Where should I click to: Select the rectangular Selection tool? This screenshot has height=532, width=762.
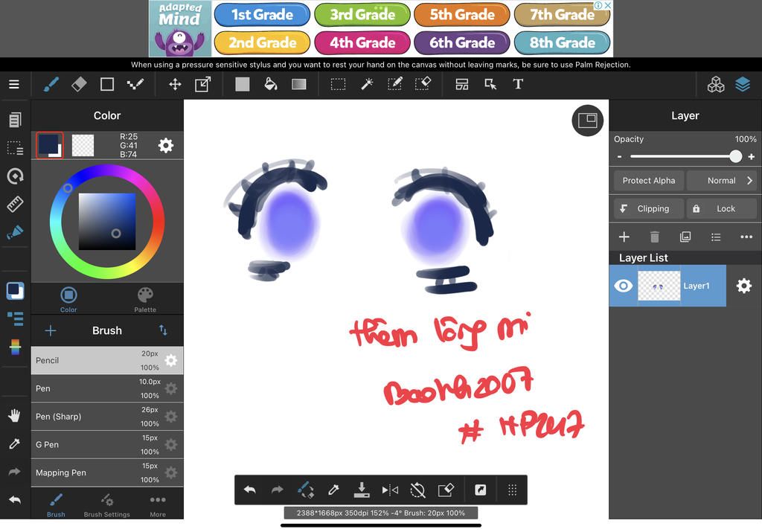pos(339,84)
